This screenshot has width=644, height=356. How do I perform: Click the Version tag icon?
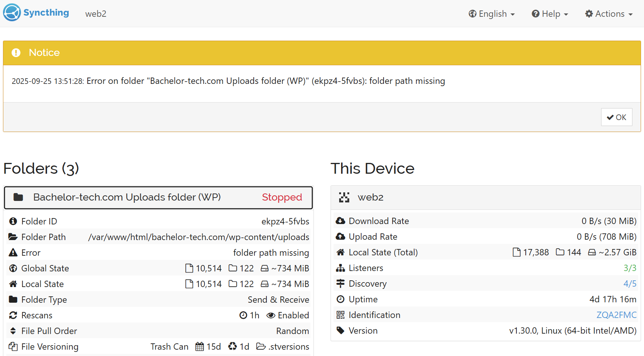coord(340,331)
